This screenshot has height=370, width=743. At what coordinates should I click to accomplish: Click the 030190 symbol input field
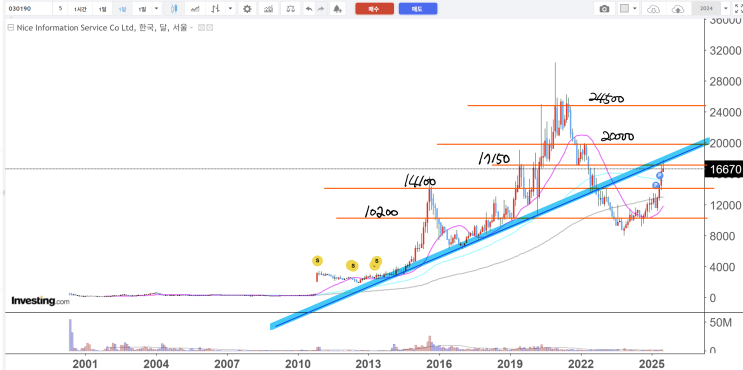click(28, 9)
